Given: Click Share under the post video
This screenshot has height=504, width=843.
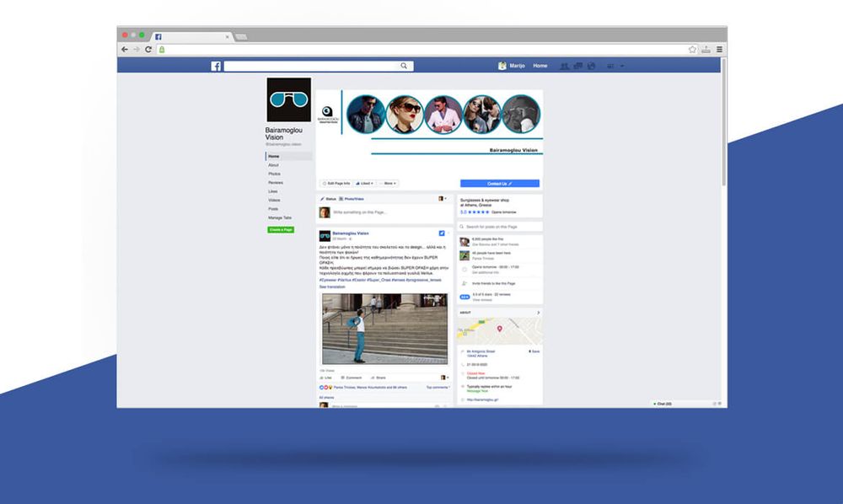Looking at the screenshot, I should [x=379, y=378].
